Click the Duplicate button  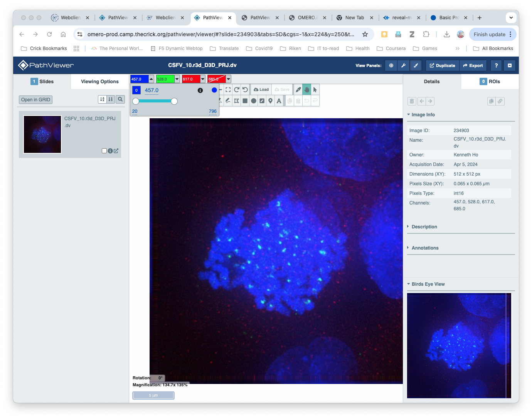(443, 65)
